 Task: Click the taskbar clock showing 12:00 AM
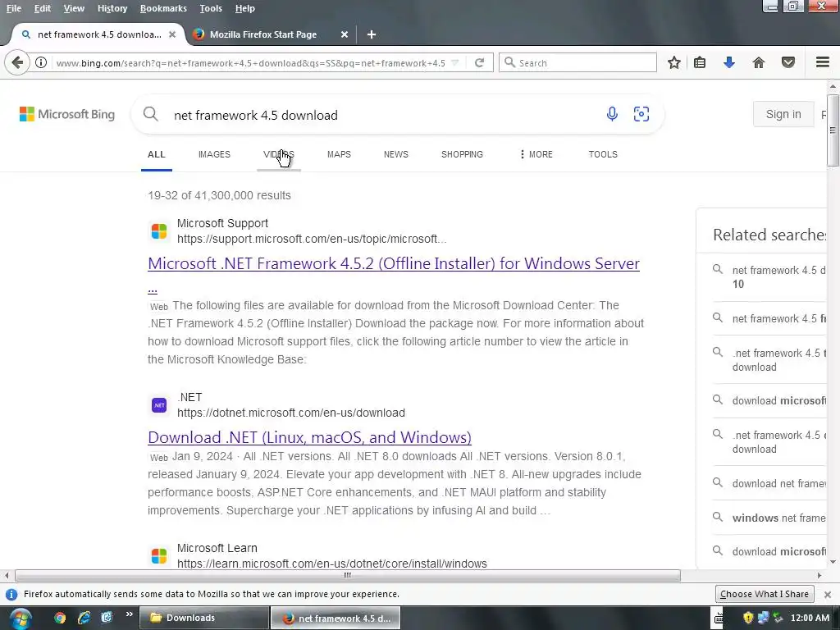pyautogui.click(x=810, y=618)
